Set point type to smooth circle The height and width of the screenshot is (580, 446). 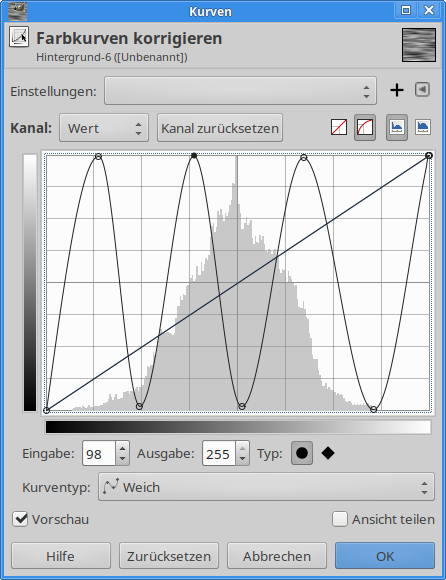coord(302,453)
